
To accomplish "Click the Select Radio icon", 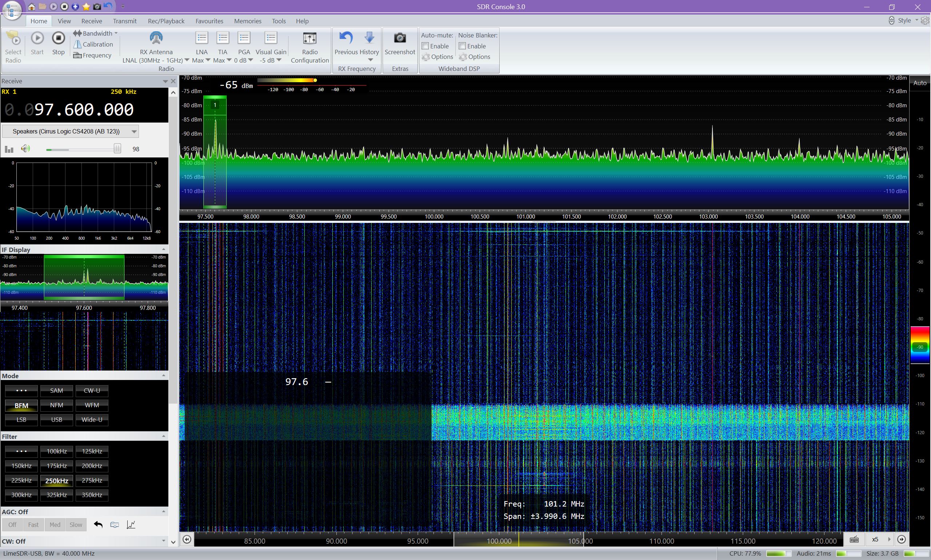I will click(x=13, y=38).
